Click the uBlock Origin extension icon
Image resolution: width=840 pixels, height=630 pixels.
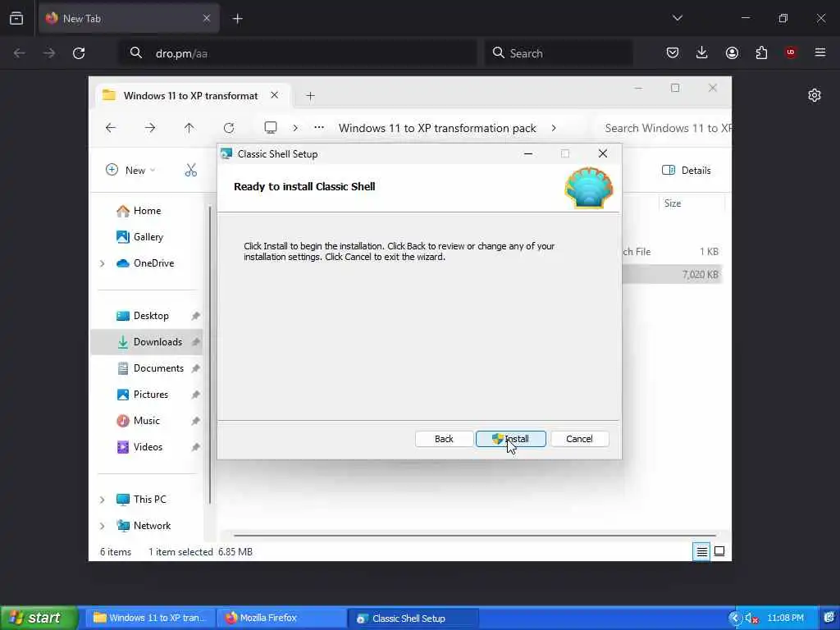790,52
